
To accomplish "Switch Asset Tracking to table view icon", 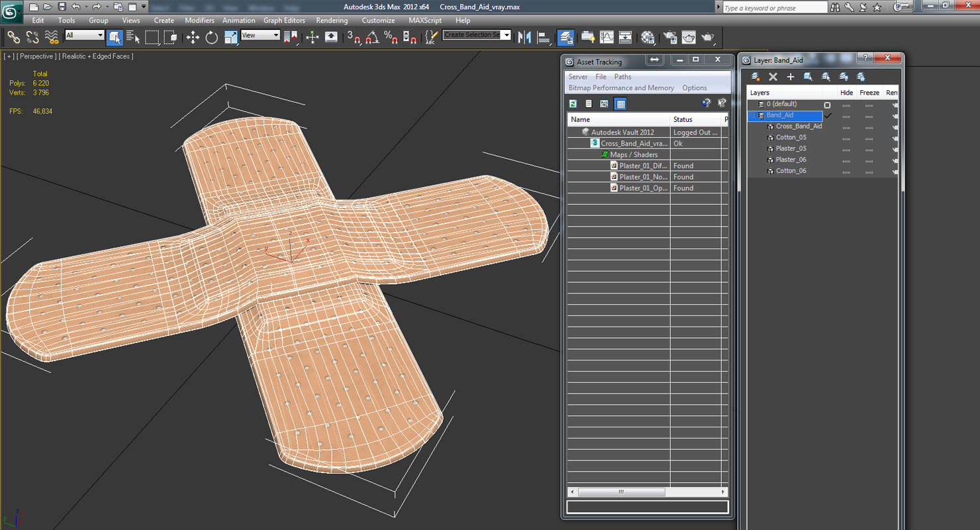I will (620, 104).
